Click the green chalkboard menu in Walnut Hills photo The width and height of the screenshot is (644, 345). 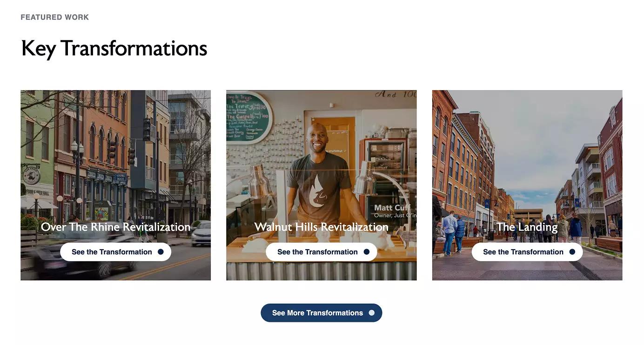[249, 117]
